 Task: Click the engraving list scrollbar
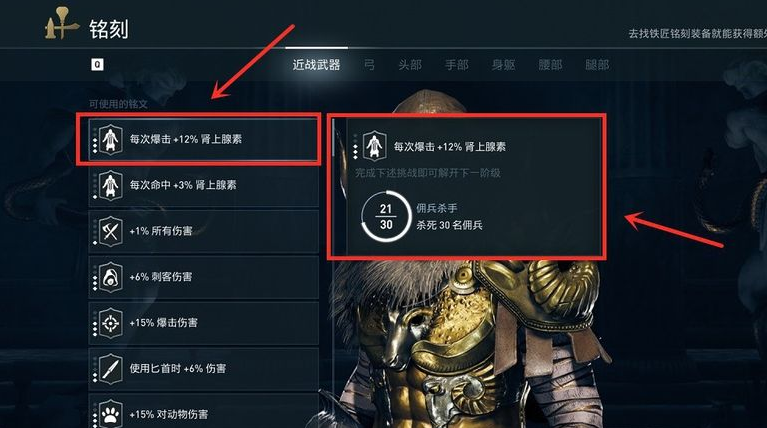(x=334, y=137)
